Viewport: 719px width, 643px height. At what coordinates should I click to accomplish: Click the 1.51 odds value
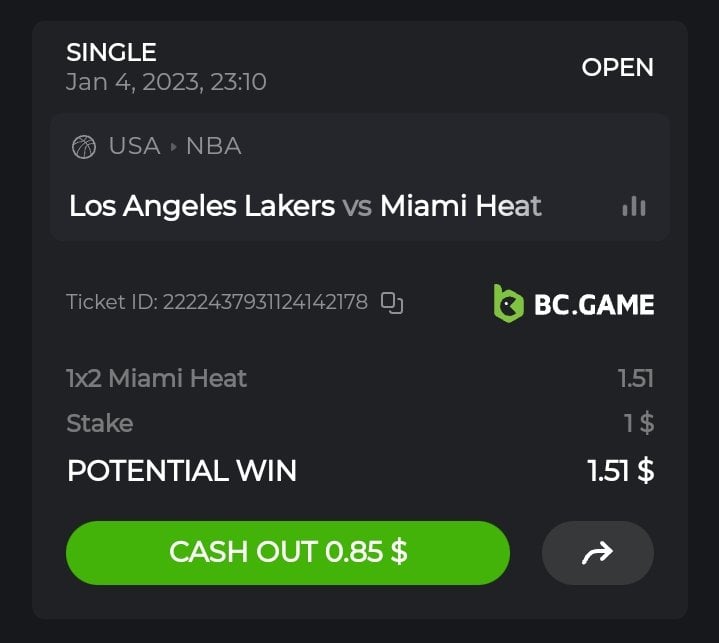pyautogui.click(x=635, y=378)
